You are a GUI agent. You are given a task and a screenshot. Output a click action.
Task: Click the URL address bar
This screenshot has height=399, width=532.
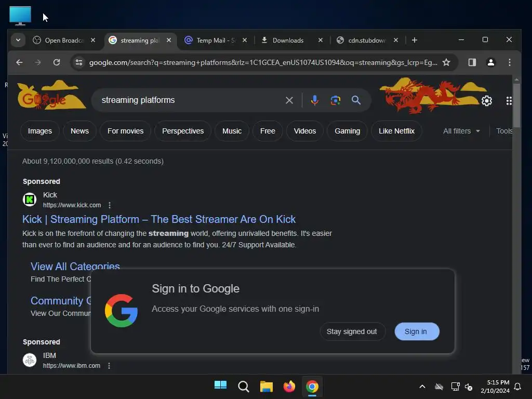[263, 62]
